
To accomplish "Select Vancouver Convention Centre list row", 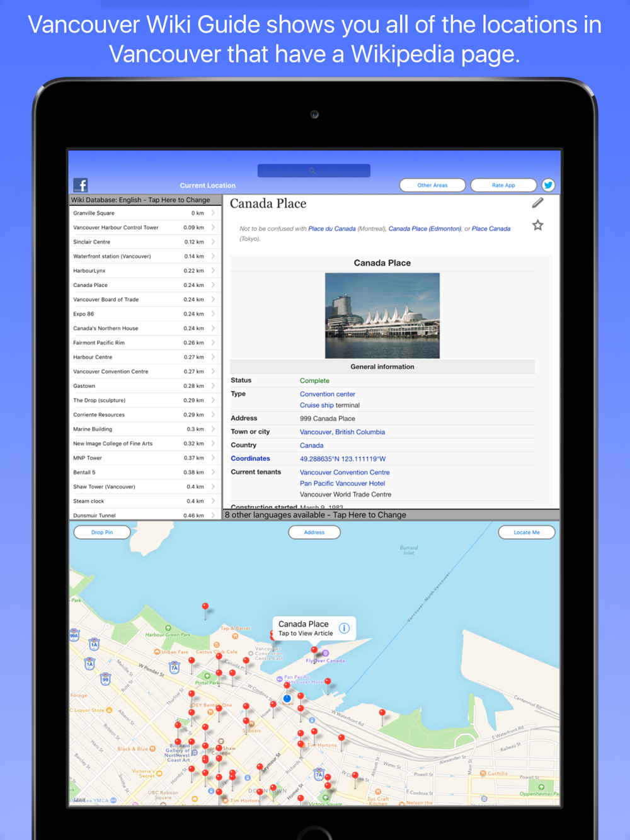I will pos(145,372).
